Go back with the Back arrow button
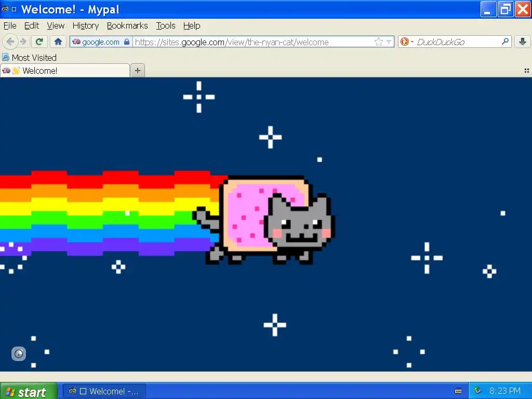This screenshot has width=532, height=399. point(10,42)
